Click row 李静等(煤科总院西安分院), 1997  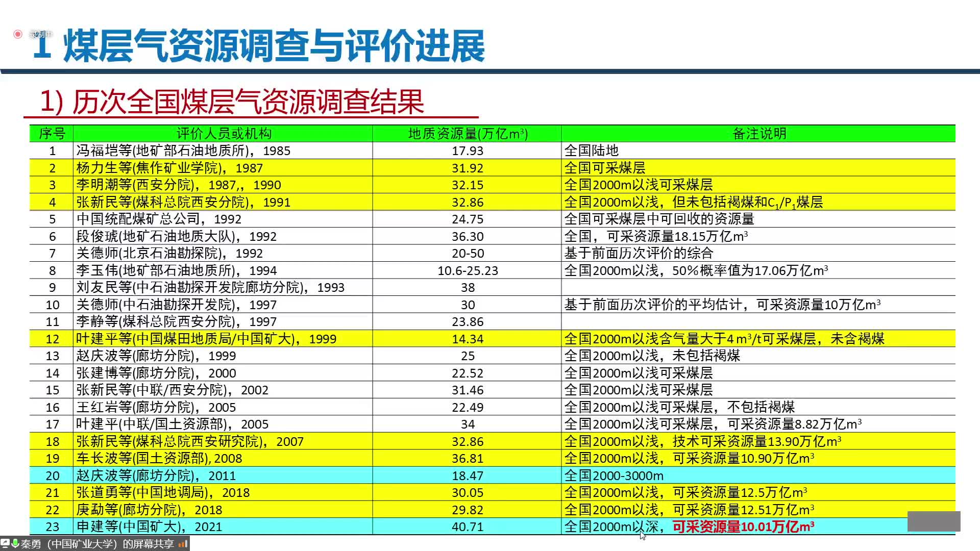[x=492, y=321]
